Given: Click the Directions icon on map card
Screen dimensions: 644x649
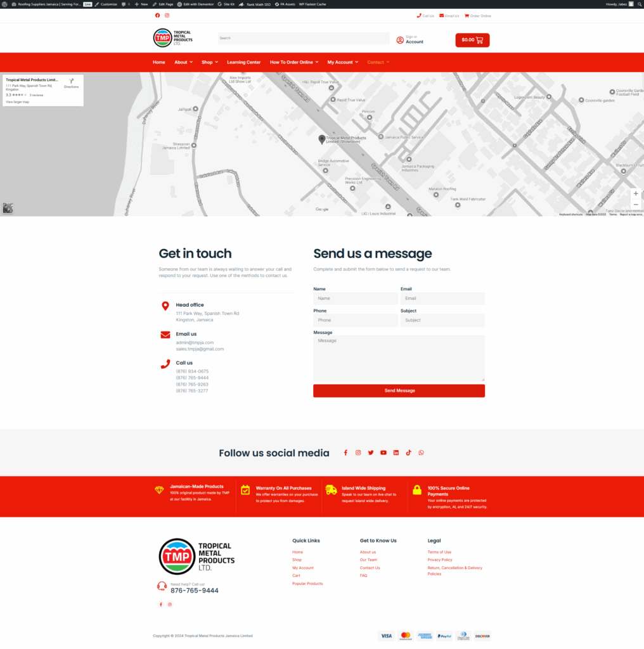Looking at the screenshot, I should click(72, 82).
